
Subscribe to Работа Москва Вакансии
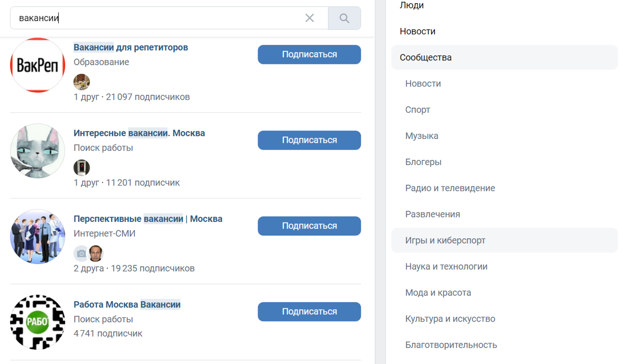coord(309,312)
